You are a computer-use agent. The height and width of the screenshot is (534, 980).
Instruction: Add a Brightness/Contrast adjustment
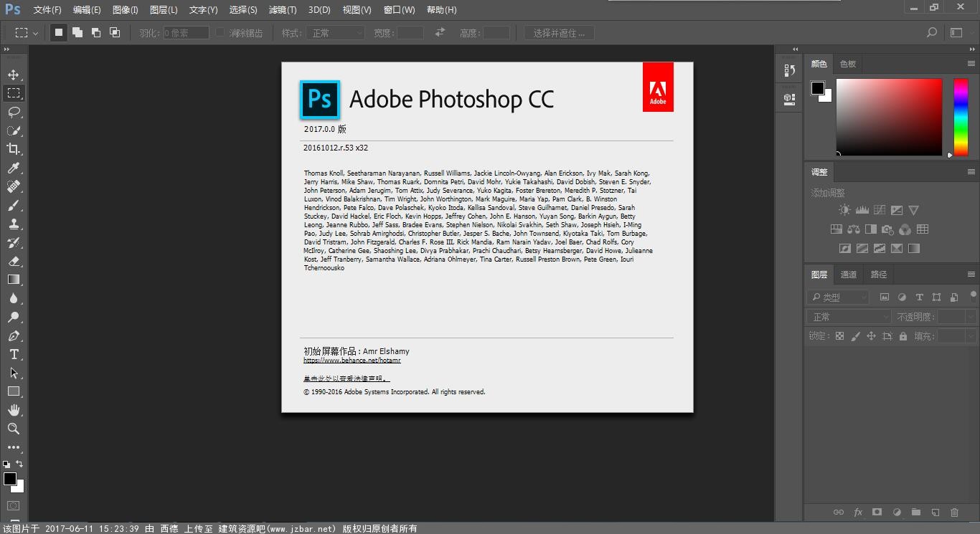click(x=844, y=210)
